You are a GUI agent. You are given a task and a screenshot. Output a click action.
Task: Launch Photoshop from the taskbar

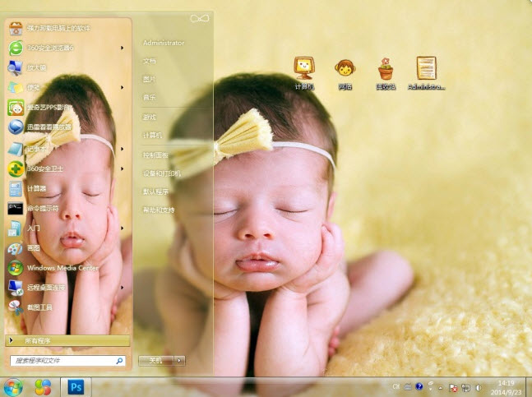(x=76, y=385)
